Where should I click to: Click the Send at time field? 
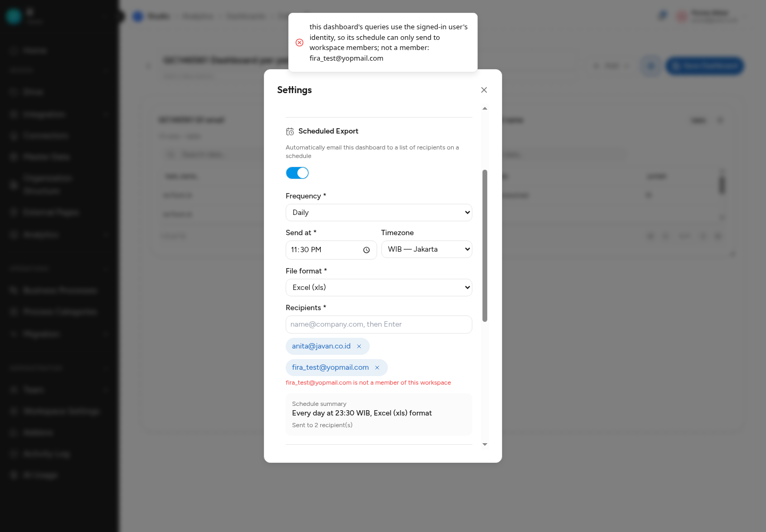tap(331, 250)
